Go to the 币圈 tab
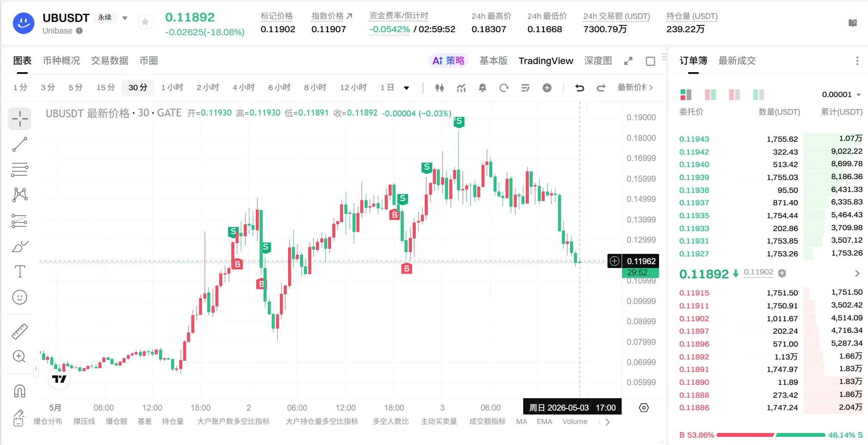This screenshot has width=868, height=445. (149, 61)
